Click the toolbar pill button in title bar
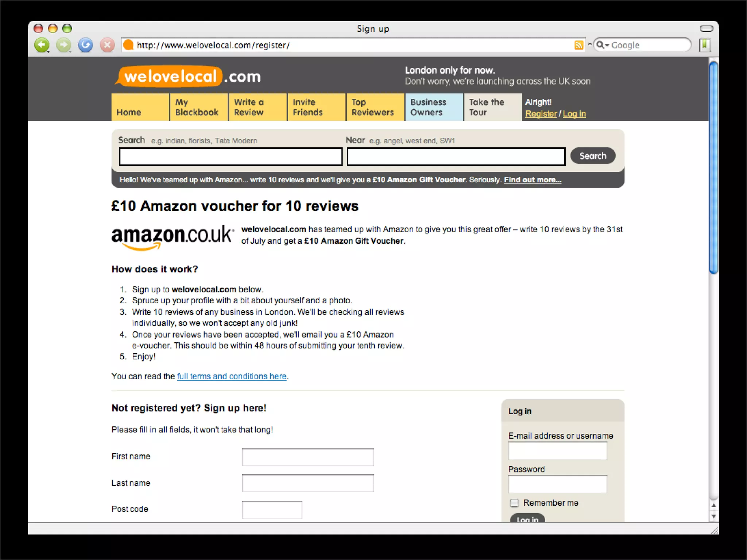This screenshot has height=560, width=747. (x=706, y=28)
